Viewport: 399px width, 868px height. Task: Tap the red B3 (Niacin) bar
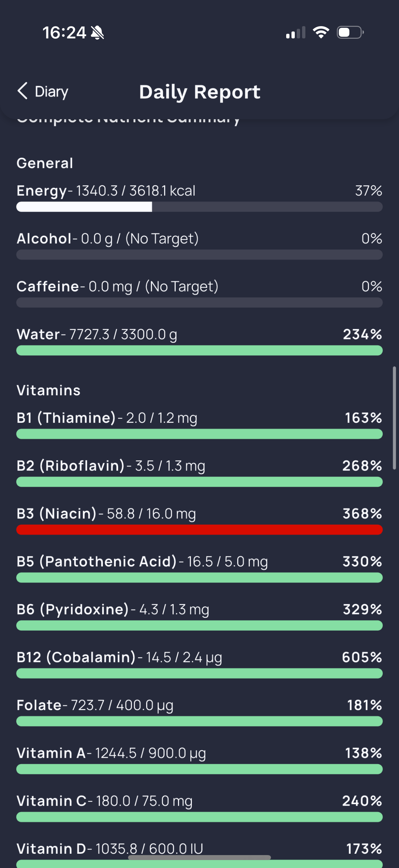(199, 530)
